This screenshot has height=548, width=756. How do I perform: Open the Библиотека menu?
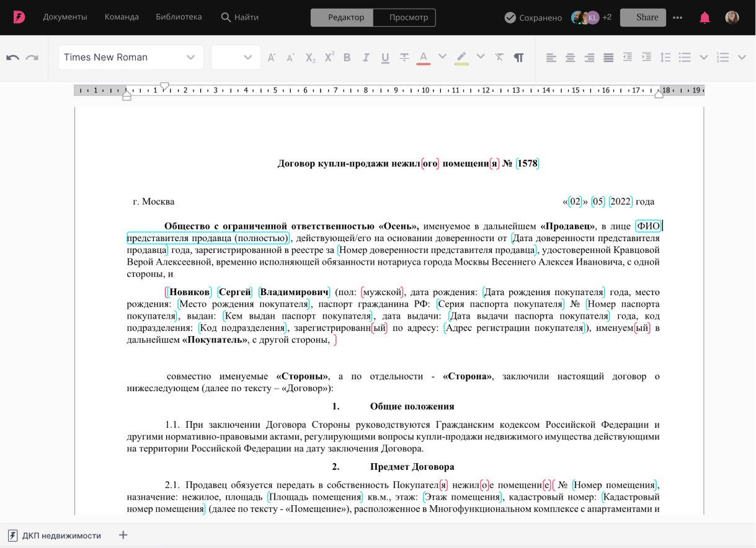coord(179,17)
